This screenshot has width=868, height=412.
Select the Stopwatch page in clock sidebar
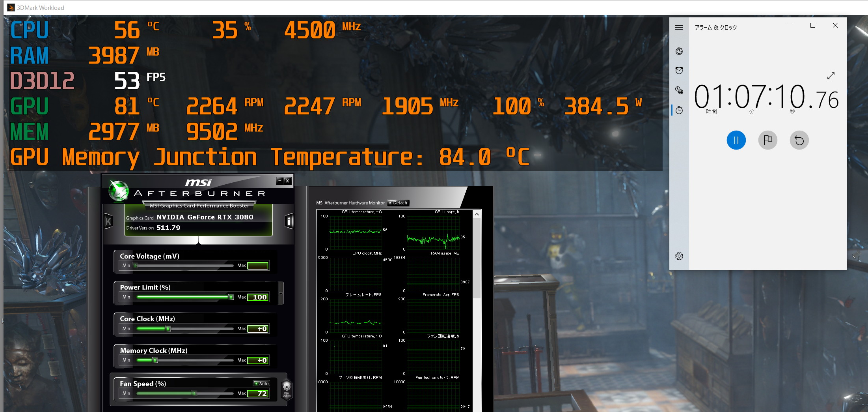coord(679,110)
